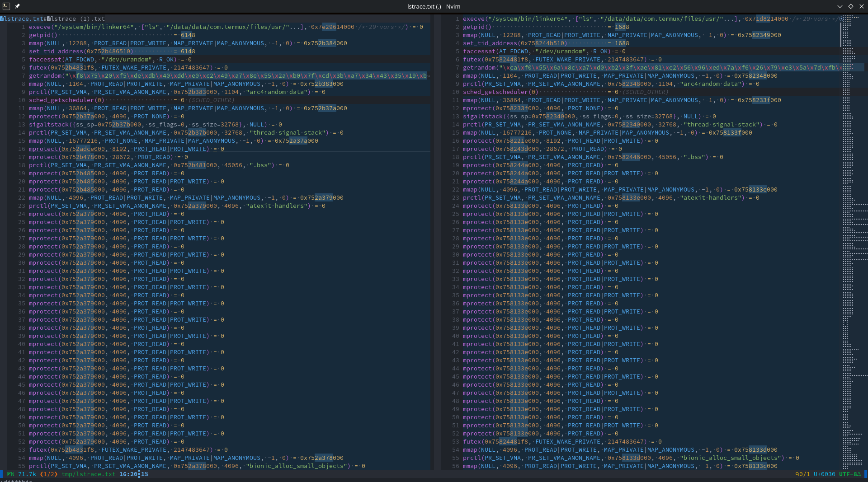Click the minimap cursor marker at top right
Screen dimensions: 868x482
841,19
